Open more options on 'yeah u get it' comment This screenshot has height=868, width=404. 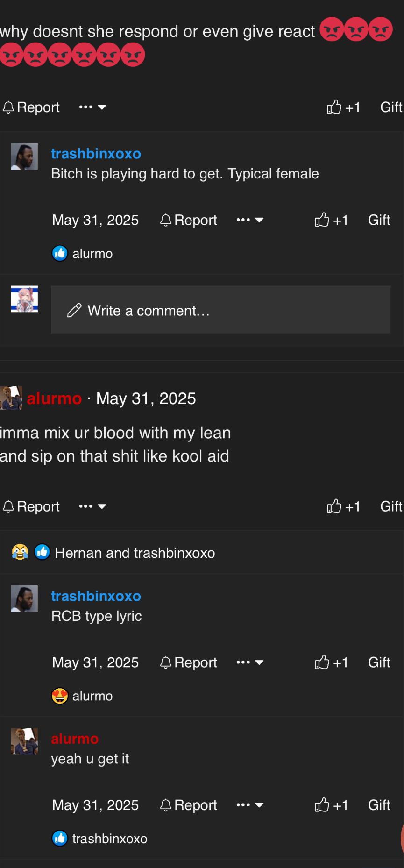250,805
